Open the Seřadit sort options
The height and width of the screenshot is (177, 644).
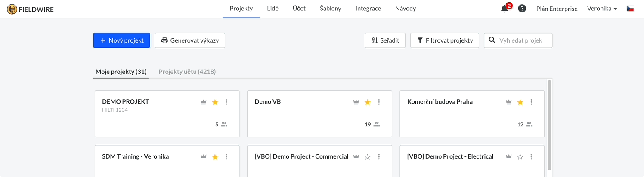click(385, 40)
